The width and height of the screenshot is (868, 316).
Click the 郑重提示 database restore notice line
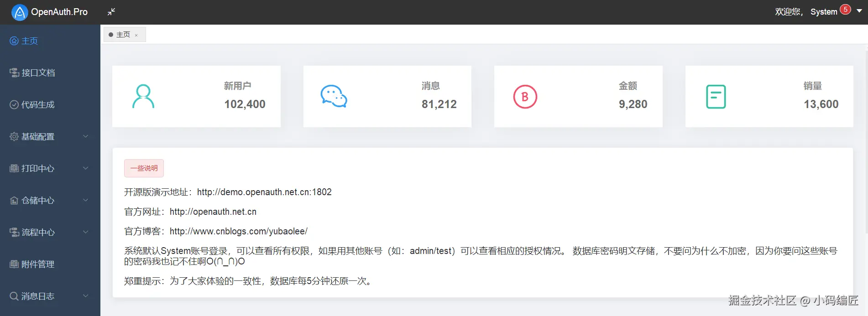point(249,281)
